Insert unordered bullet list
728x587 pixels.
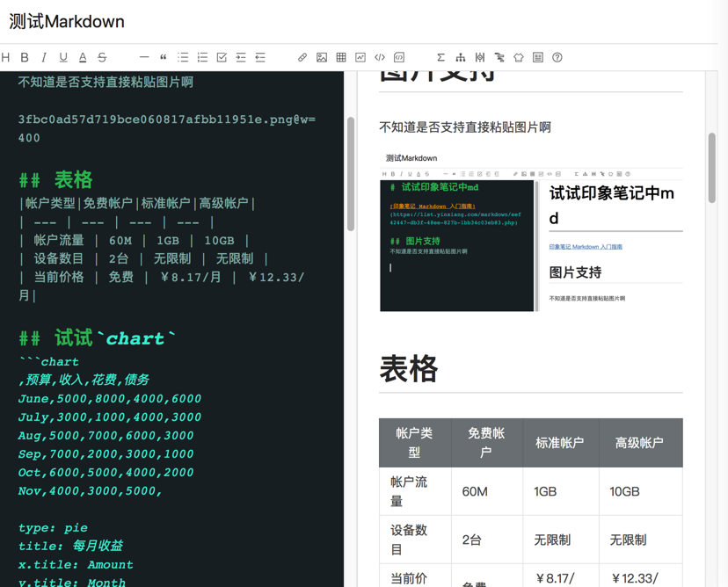(x=183, y=57)
